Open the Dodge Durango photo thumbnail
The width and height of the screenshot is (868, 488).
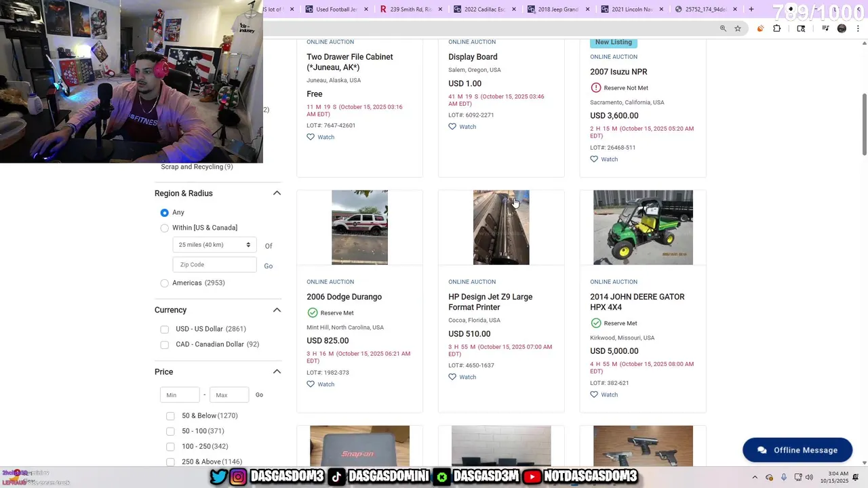click(x=359, y=227)
